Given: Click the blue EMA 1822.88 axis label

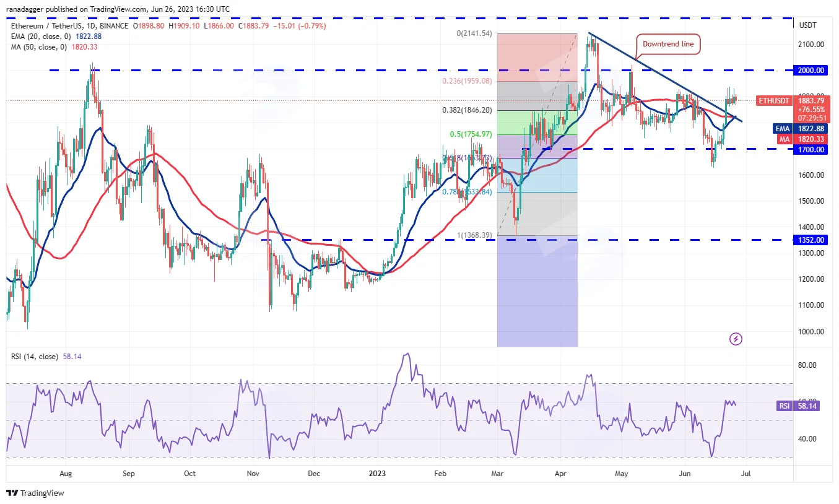Looking at the screenshot, I should point(801,129).
